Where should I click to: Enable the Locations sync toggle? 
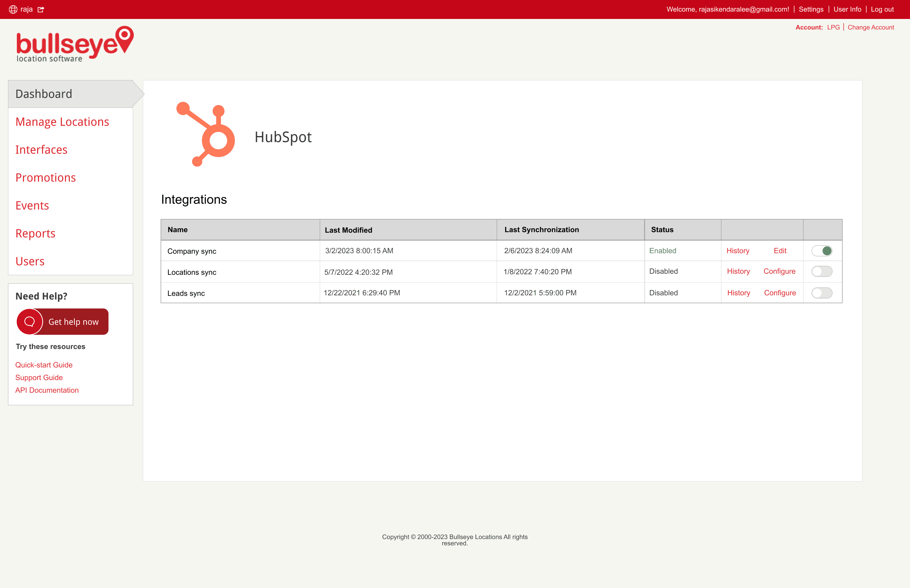point(822,271)
